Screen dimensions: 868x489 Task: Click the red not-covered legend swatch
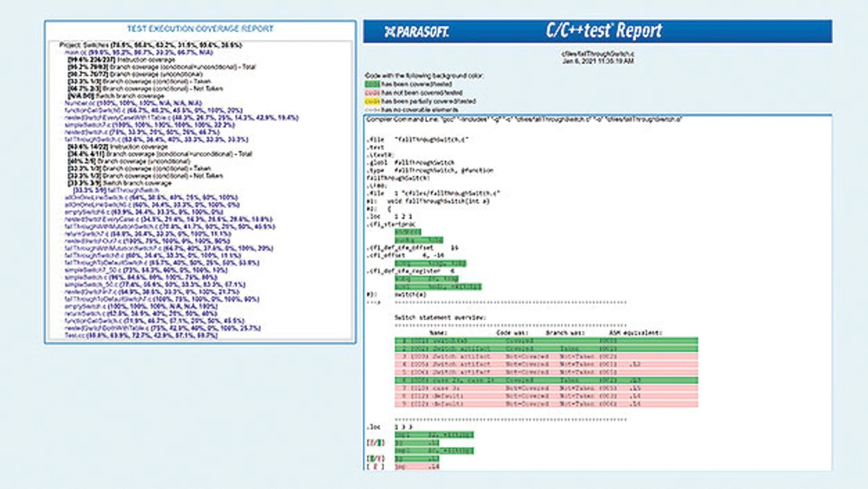[x=372, y=92]
